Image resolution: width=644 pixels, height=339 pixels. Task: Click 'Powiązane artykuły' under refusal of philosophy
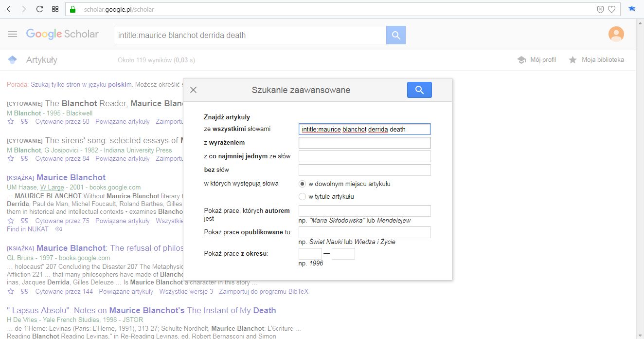(x=126, y=291)
